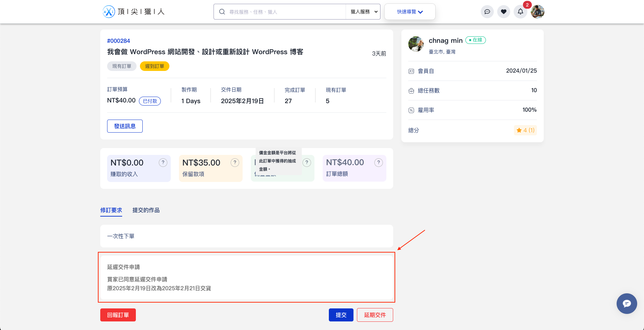This screenshot has height=330, width=644.
Task: Open favorites heart icon in header
Action: point(503,12)
